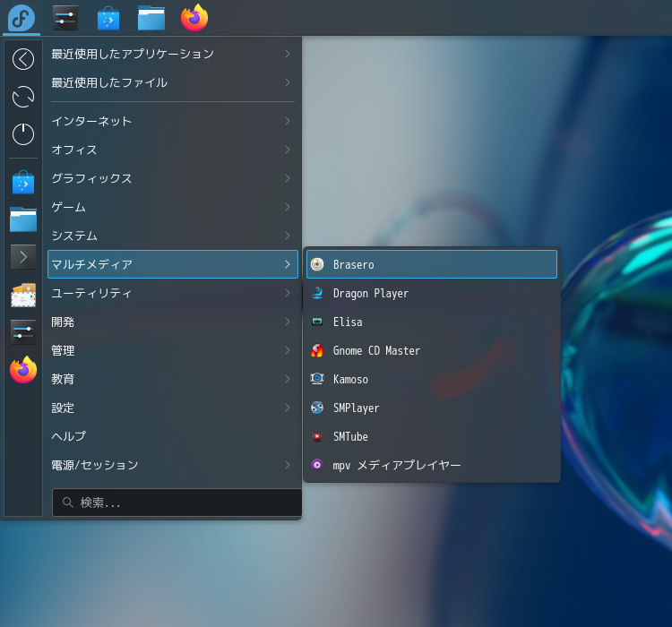Launch mpv メディアプレイヤー from submenu
The height and width of the screenshot is (627, 672).
(432, 465)
